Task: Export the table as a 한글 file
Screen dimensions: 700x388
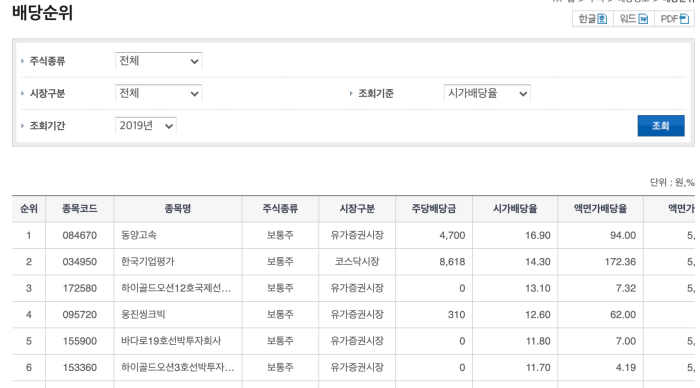Action: (592, 19)
